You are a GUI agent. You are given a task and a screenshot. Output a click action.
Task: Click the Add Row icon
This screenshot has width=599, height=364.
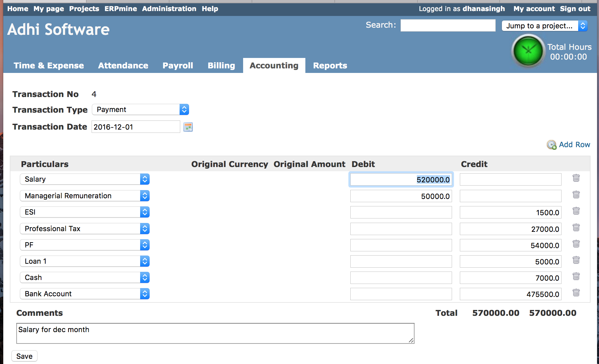(551, 145)
